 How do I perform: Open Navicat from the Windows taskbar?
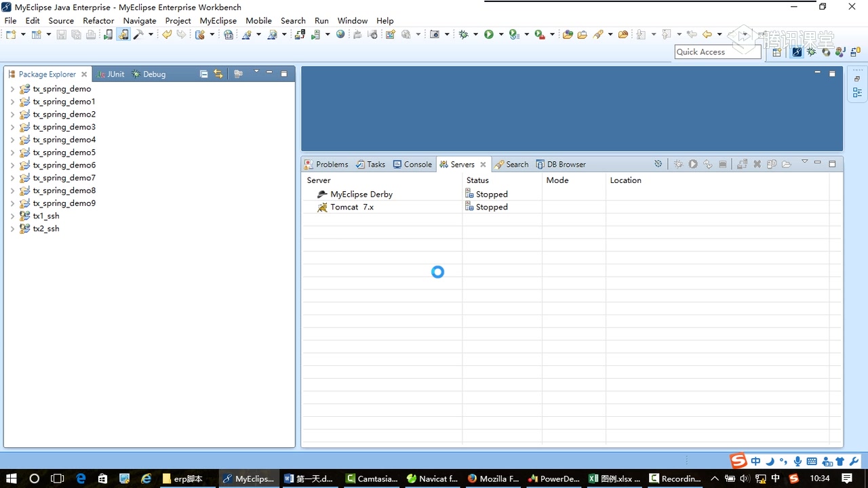click(433, 479)
